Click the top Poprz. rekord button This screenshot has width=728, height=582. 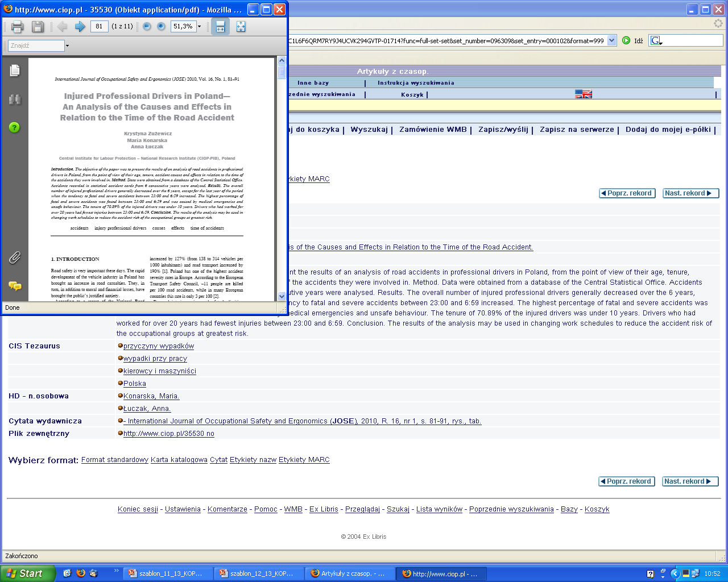[x=627, y=193]
